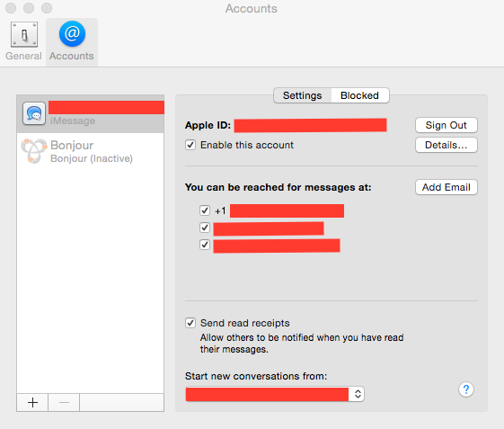Switch to the Blocked tab
Viewport: 504px width, 429px height.
(x=360, y=95)
